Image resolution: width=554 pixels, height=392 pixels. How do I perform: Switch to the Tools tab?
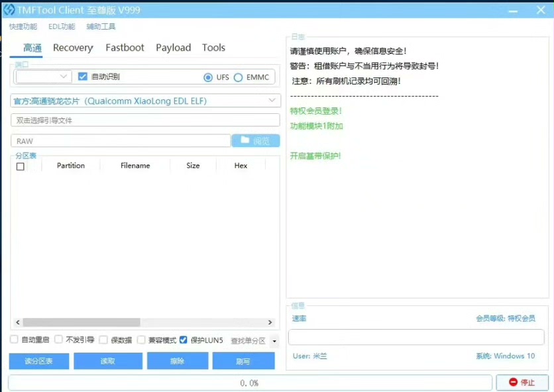pyautogui.click(x=213, y=48)
